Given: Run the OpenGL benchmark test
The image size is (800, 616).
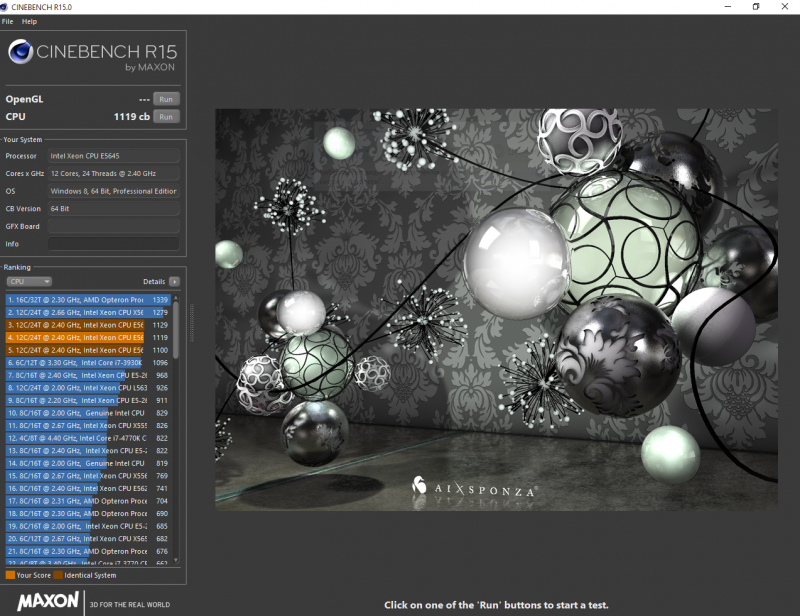Looking at the screenshot, I should coord(166,99).
